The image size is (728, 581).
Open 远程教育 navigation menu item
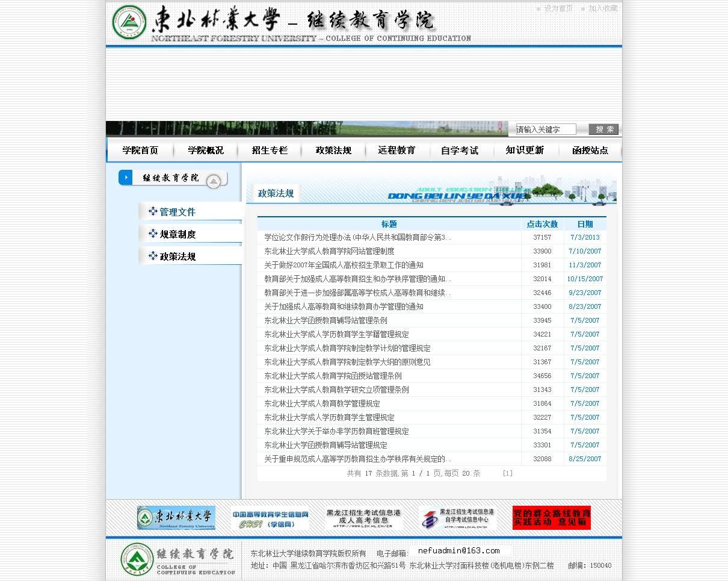pyautogui.click(x=396, y=151)
